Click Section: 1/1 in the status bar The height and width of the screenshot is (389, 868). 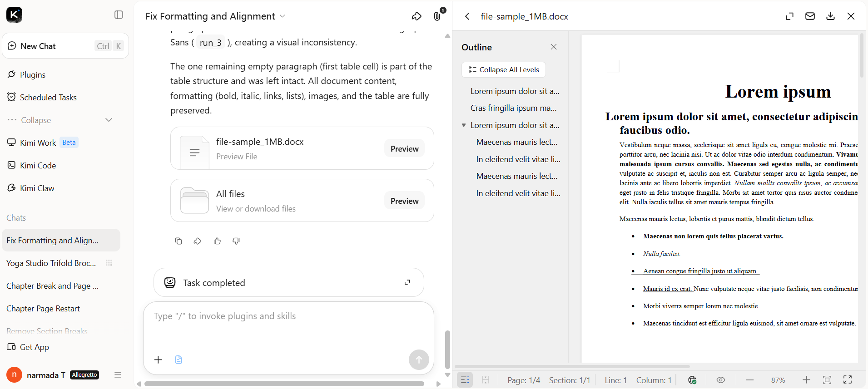(570, 380)
